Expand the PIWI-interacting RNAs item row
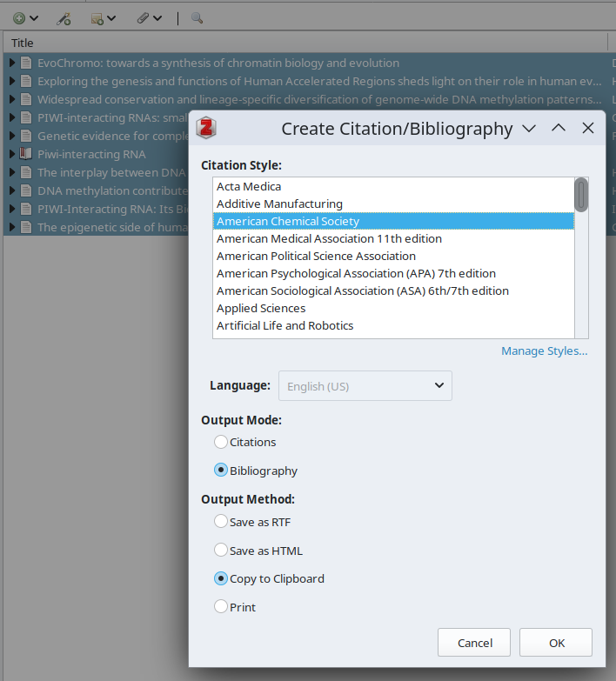This screenshot has width=616, height=681. (12, 117)
